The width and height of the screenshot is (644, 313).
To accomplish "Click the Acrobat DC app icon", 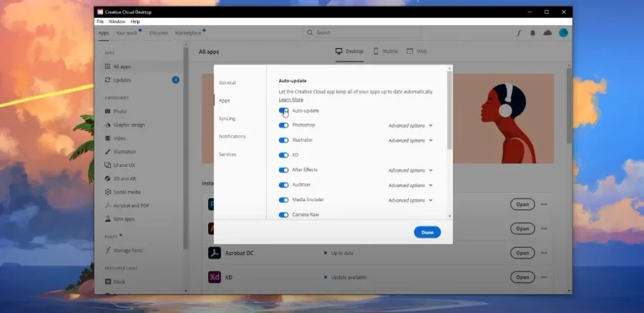I will click(x=215, y=253).
